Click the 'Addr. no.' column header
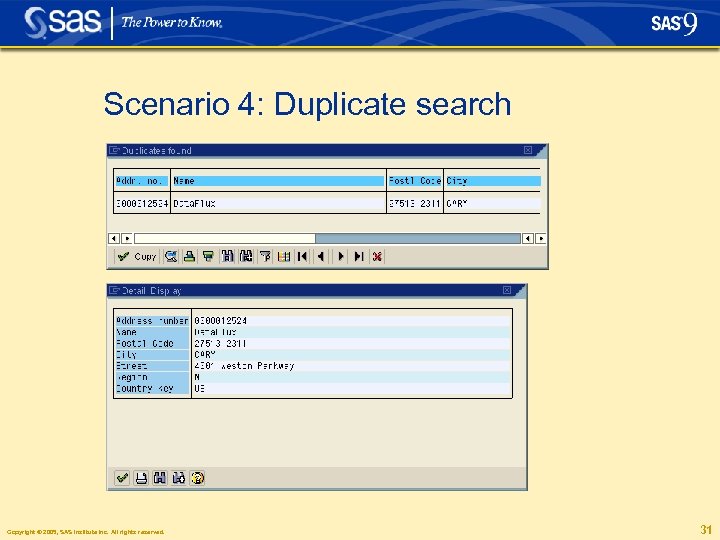 142,181
